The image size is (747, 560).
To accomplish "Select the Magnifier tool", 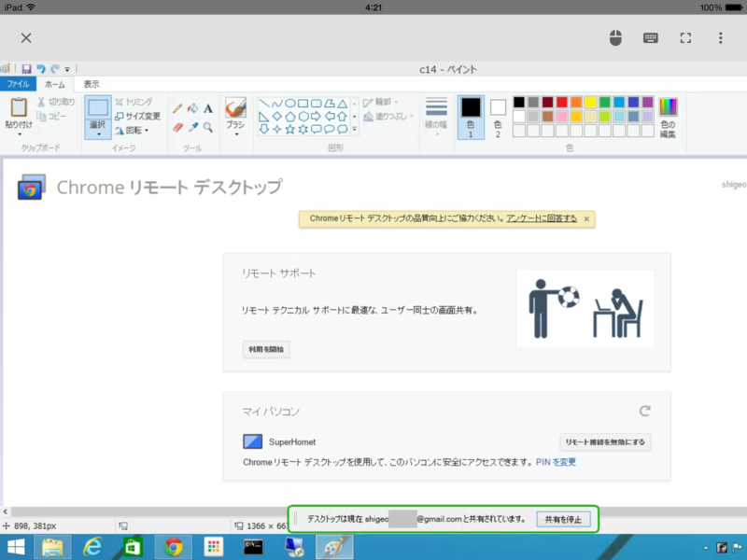I will click(207, 125).
